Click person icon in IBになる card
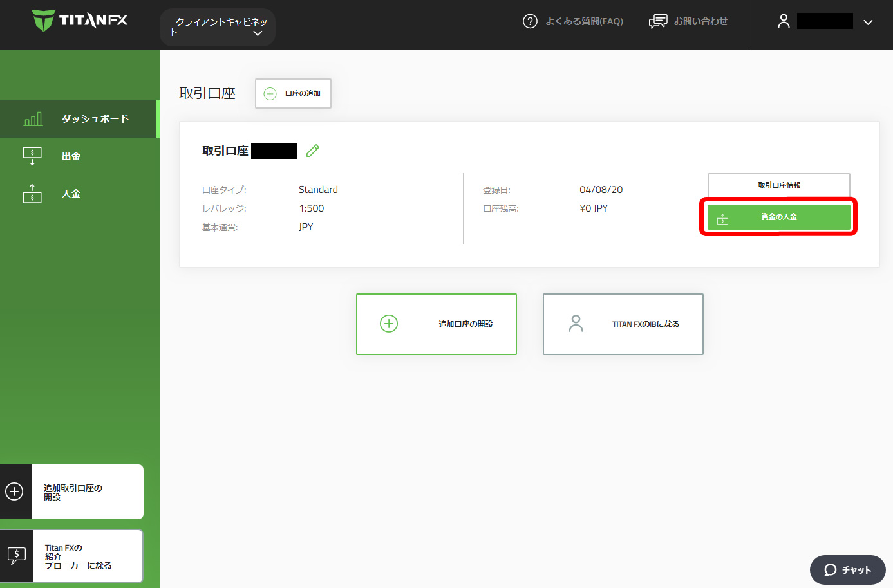 tap(576, 324)
